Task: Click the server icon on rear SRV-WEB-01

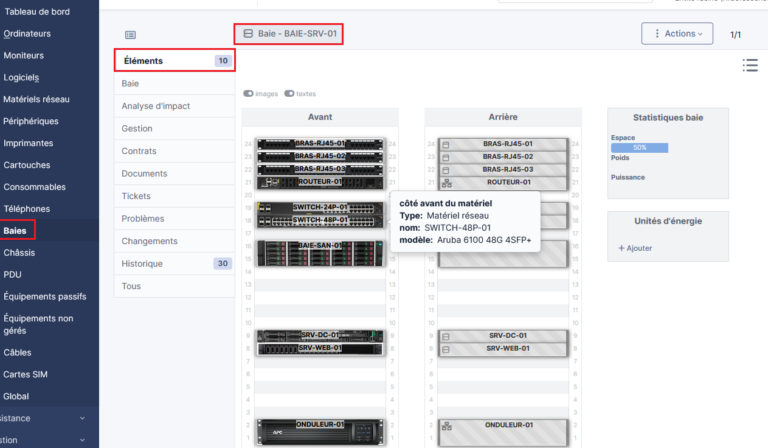Action: (x=446, y=350)
